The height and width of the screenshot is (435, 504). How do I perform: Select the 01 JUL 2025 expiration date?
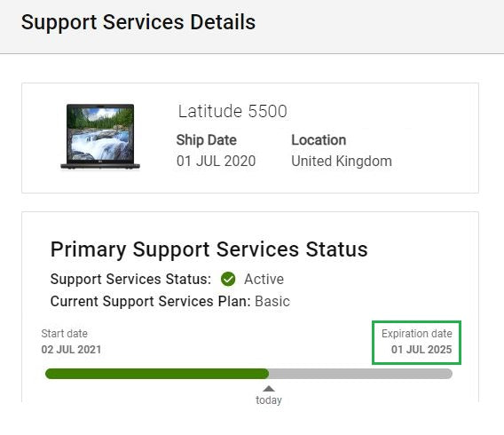click(x=421, y=350)
